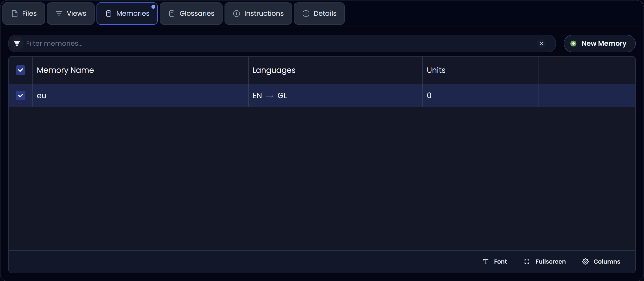
Task: Uncheck the select-all checkbox in the table header
Action: tap(21, 70)
